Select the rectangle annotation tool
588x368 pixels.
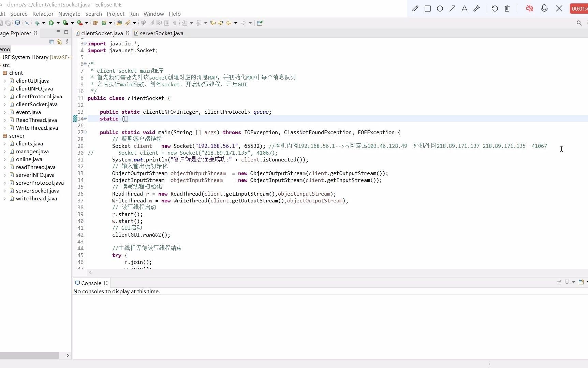click(428, 9)
